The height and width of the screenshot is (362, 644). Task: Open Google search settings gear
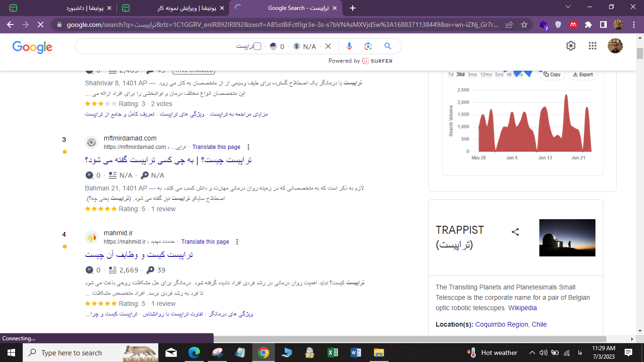(x=571, y=46)
